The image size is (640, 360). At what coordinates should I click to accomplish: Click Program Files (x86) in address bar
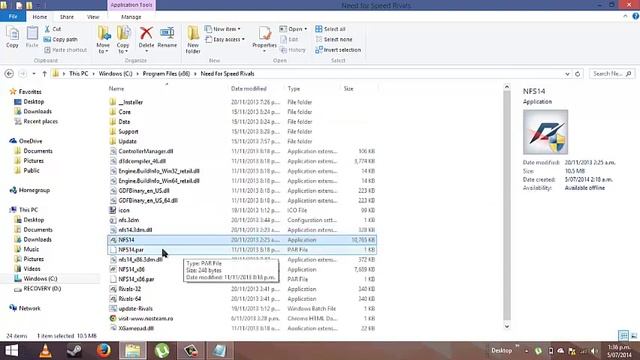166,74
